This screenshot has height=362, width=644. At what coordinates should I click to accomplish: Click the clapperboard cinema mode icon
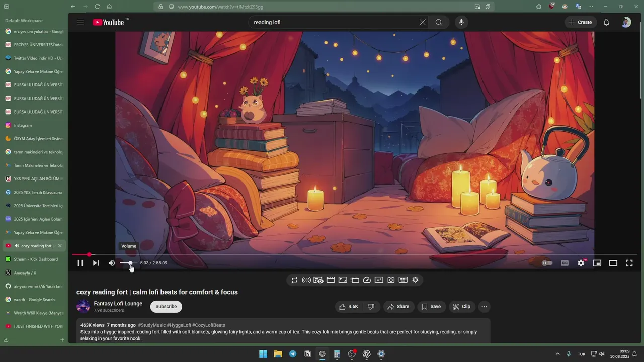pos(331,280)
